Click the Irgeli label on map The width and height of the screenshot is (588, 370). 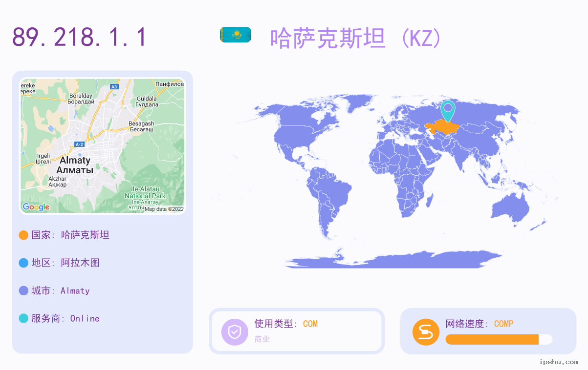[44, 159]
